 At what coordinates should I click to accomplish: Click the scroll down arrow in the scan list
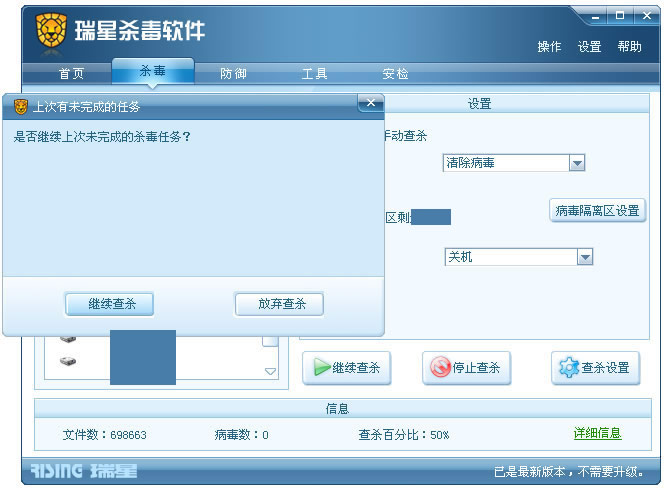click(x=271, y=371)
